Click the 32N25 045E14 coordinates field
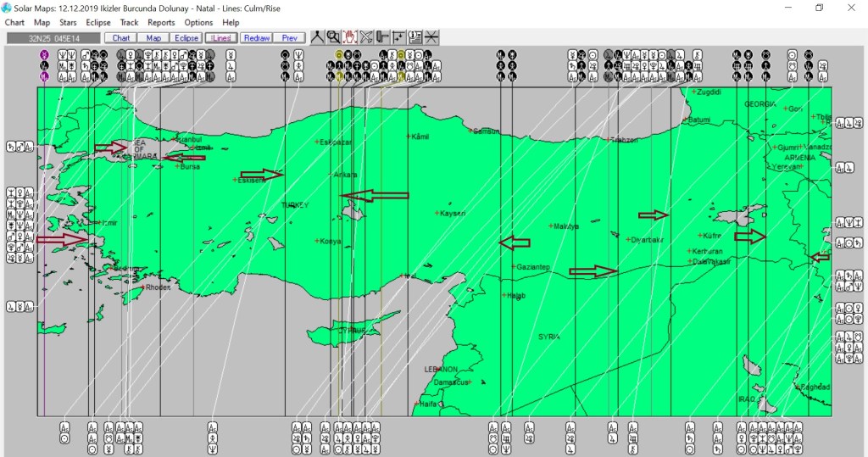 click(53, 38)
